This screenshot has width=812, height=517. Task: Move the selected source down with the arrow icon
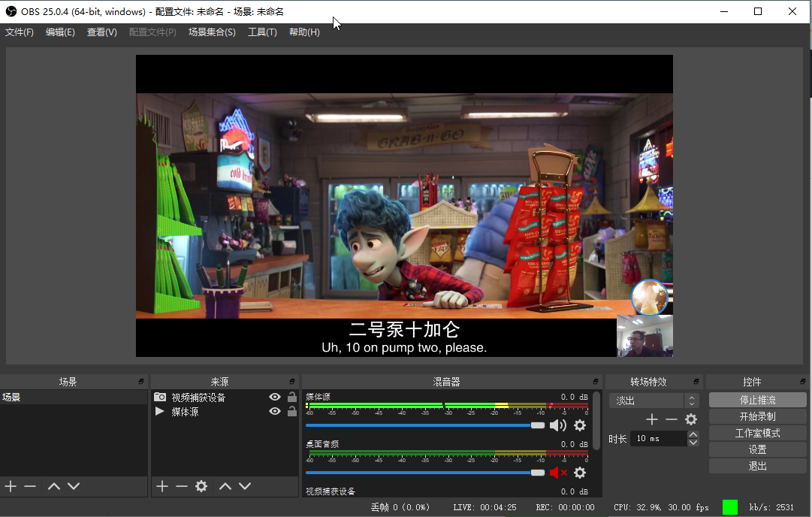pyautogui.click(x=246, y=486)
